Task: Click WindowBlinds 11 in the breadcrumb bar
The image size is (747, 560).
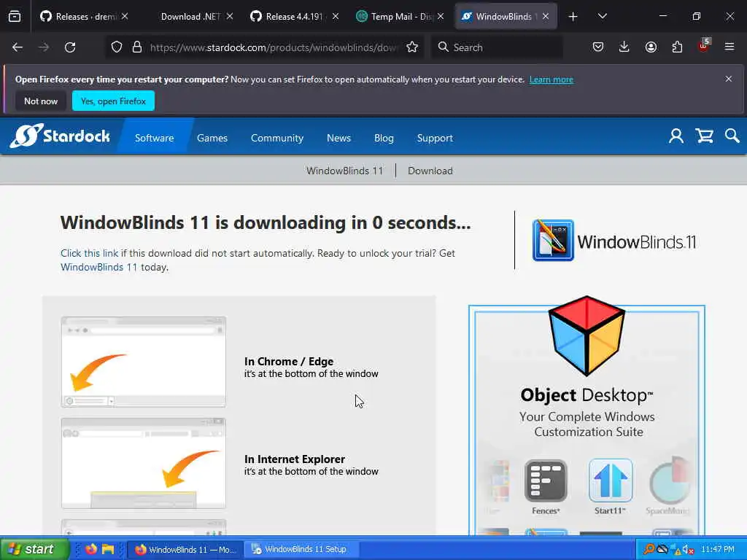Action: tap(344, 171)
